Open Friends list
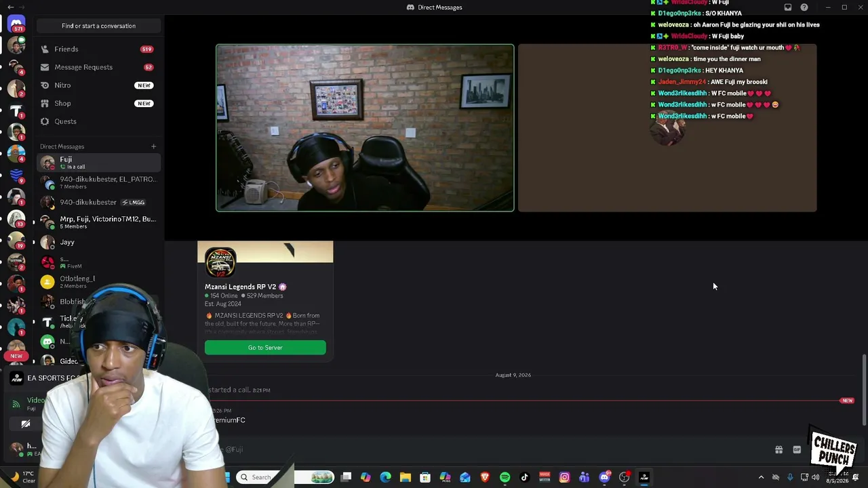This screenshot has height=488, width=868. tap(98, 49)
